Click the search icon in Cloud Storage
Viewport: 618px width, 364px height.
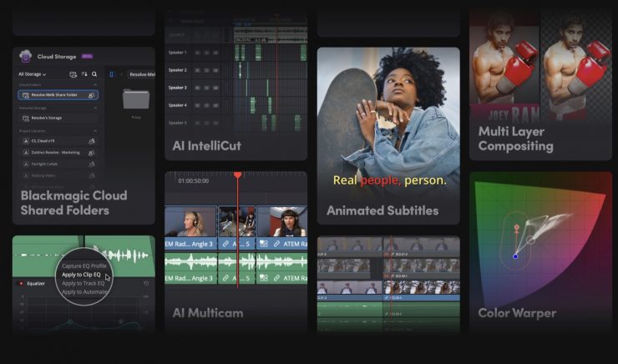[x=95, y=74]
